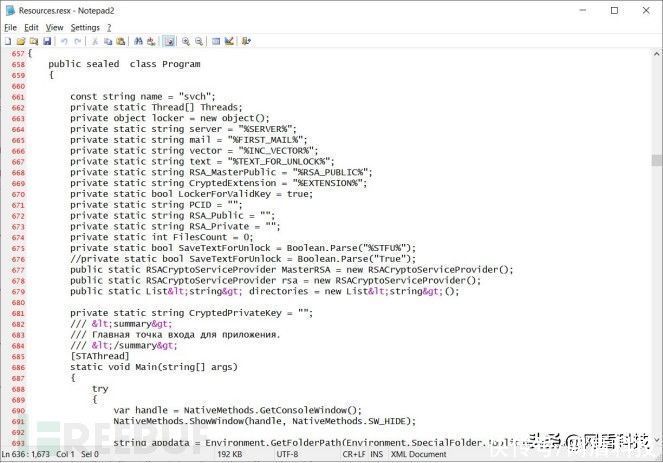Click the Russian comment on line 683

[175, 334]
